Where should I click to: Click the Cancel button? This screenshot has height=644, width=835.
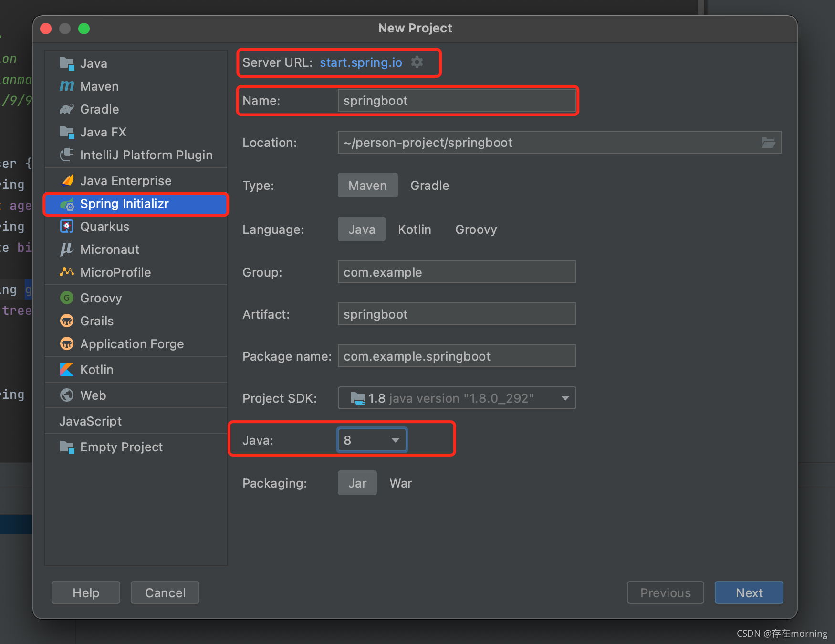click(165, 592)
